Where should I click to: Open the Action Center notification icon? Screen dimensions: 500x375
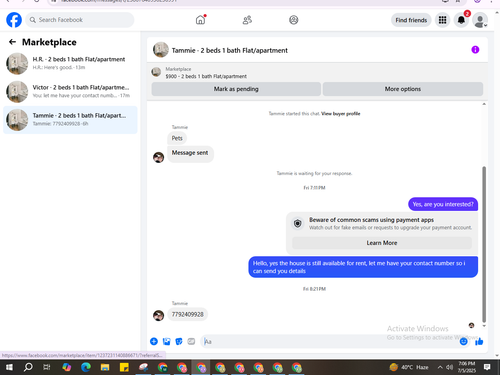click(487, 367)
